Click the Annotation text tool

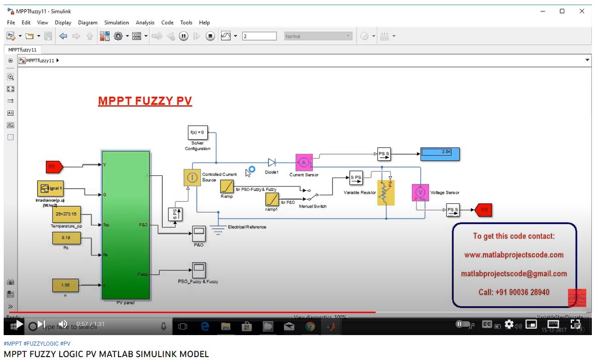11,113
